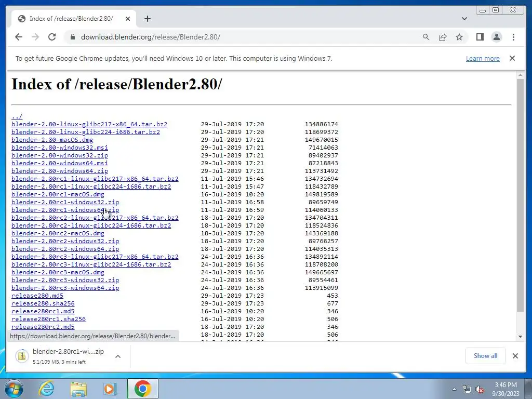This screenshot has height=399, width=532.
Task: Click the vertical scrollbar thumb
Action: 521,195
